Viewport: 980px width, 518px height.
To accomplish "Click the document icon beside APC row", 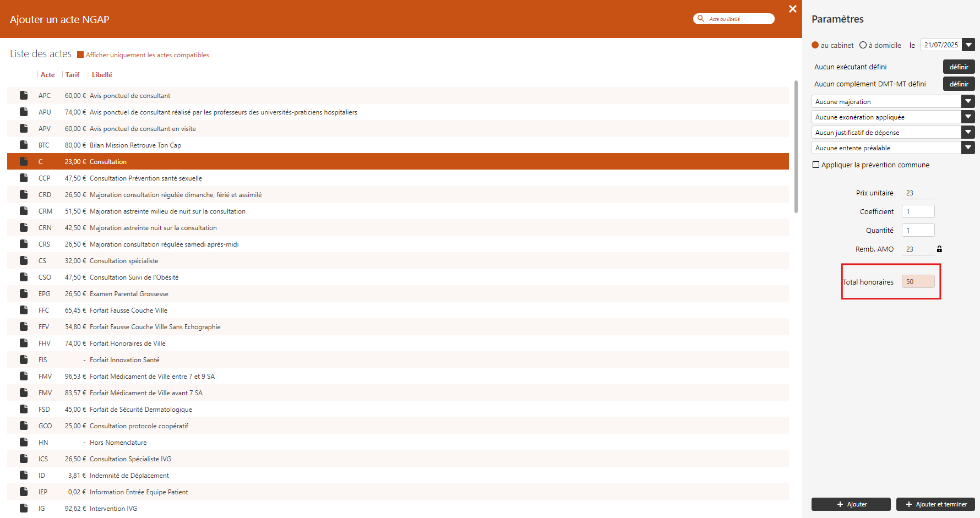I will point(24,95).
